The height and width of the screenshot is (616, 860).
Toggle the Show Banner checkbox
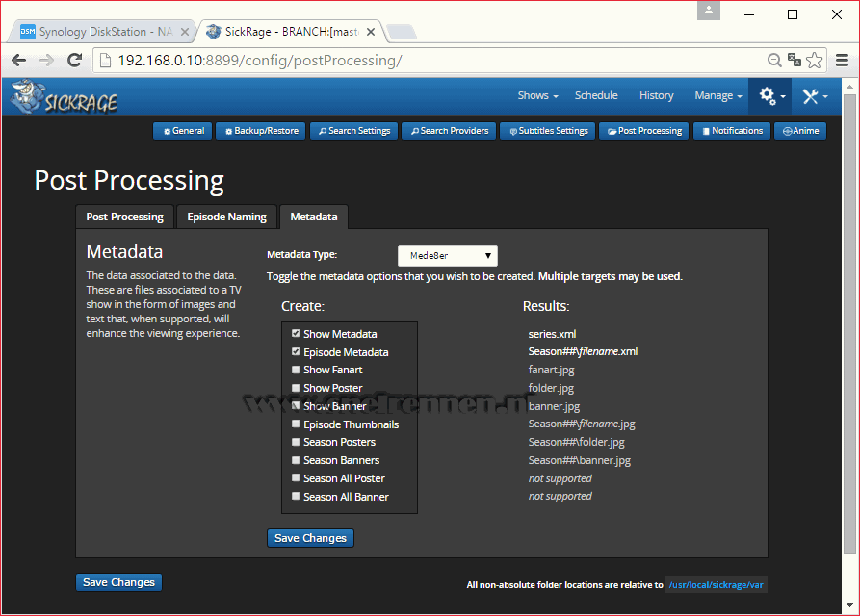tap(296, 406)
